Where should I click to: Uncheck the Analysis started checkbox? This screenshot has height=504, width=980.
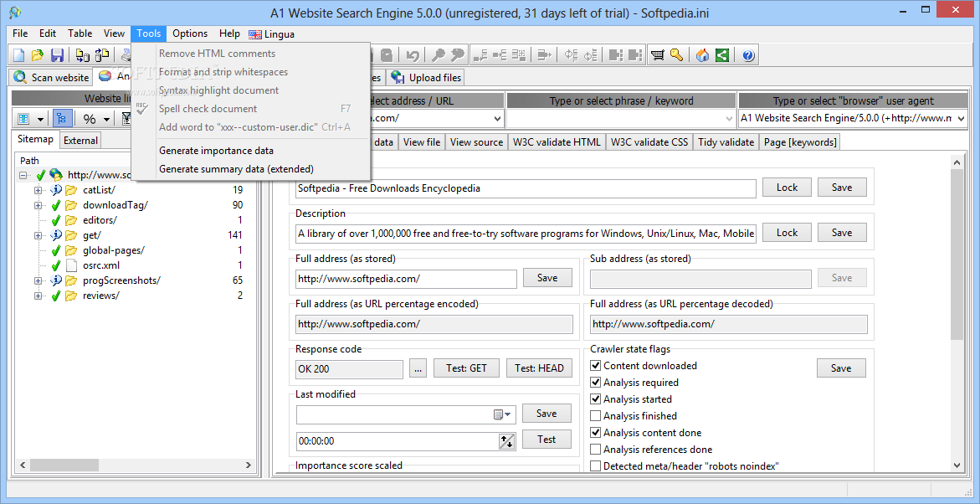coord(596,399)
